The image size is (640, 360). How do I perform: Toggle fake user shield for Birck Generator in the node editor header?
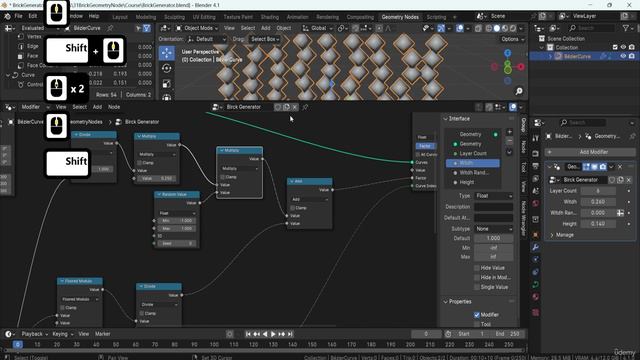(x=278, y=107)
